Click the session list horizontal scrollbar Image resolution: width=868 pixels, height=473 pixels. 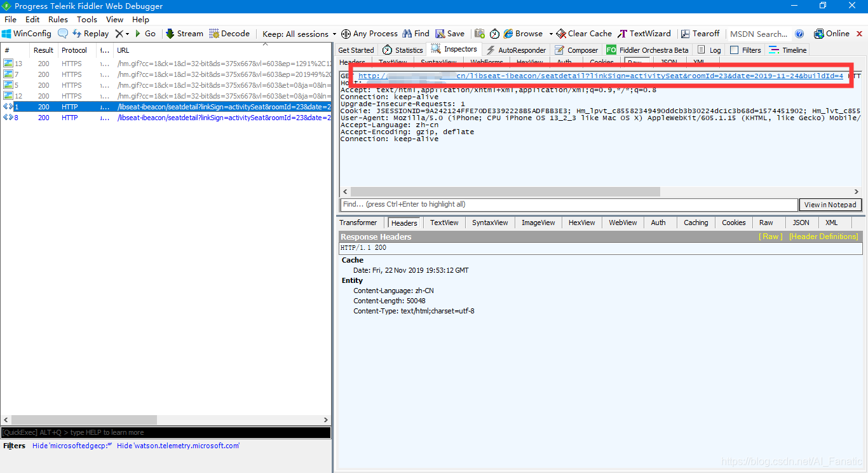point(84,420)
